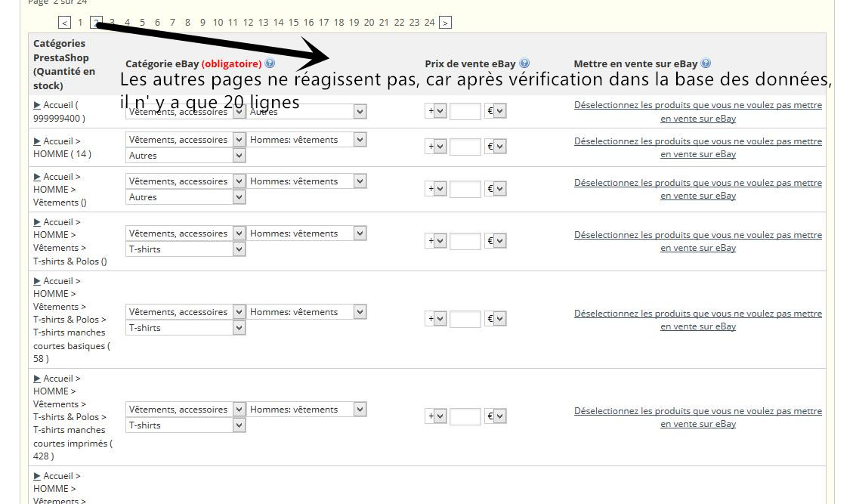Screen dimensions: 853x504
Task: Open price sign dropdown in HOMME (14) row
Action: [x=436, y=147]
